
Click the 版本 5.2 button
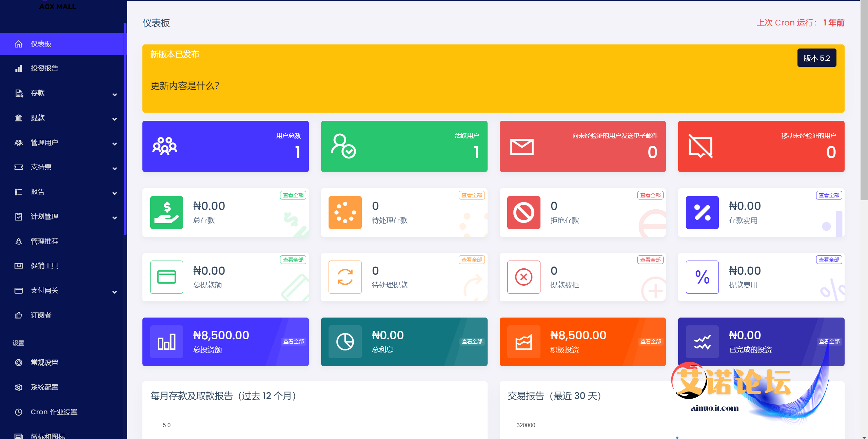tap(816, 58)
